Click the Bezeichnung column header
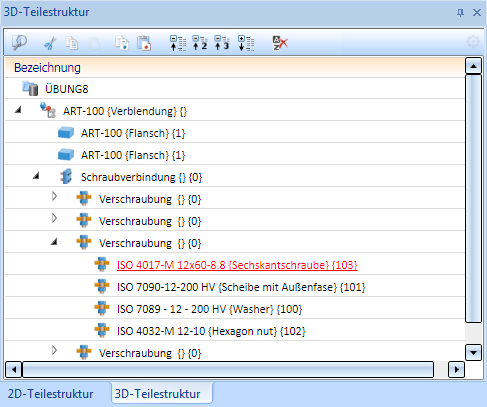487x407 pixels. [235, 68]
